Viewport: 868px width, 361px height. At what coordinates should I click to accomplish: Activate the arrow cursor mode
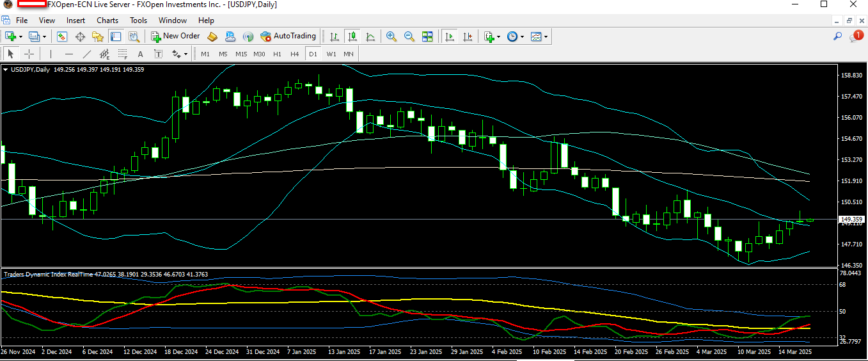(x=11, y=54)
